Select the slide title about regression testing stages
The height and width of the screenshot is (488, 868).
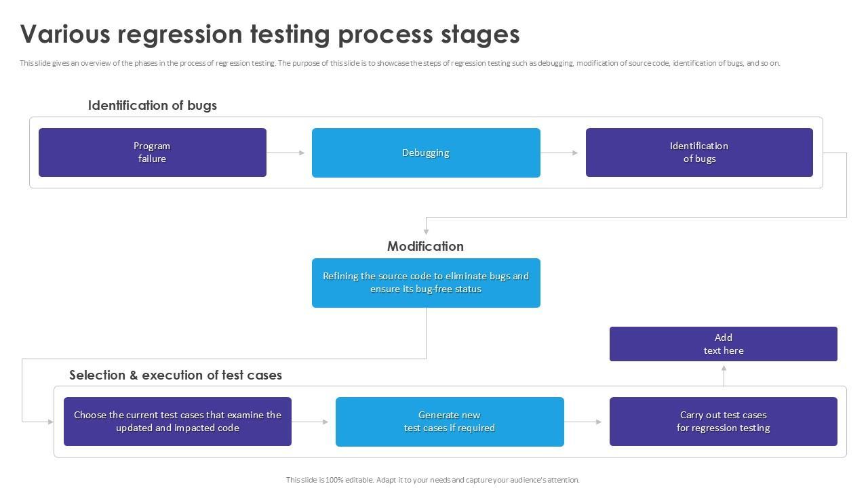pyautogui.click(x=270, y=34)
